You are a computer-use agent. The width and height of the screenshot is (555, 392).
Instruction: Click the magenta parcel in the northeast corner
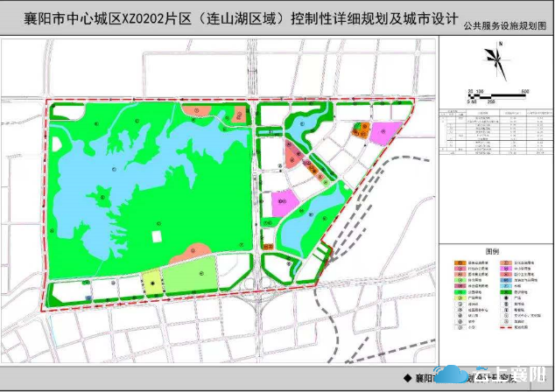(x=383, y=132)
